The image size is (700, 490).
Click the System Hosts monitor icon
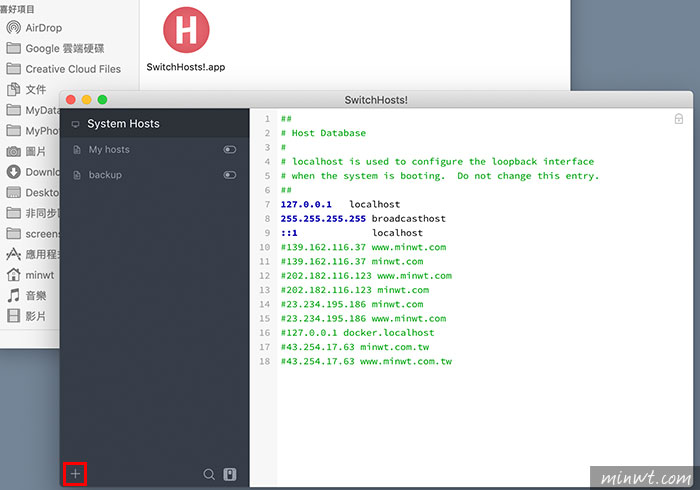click(75, 124)
